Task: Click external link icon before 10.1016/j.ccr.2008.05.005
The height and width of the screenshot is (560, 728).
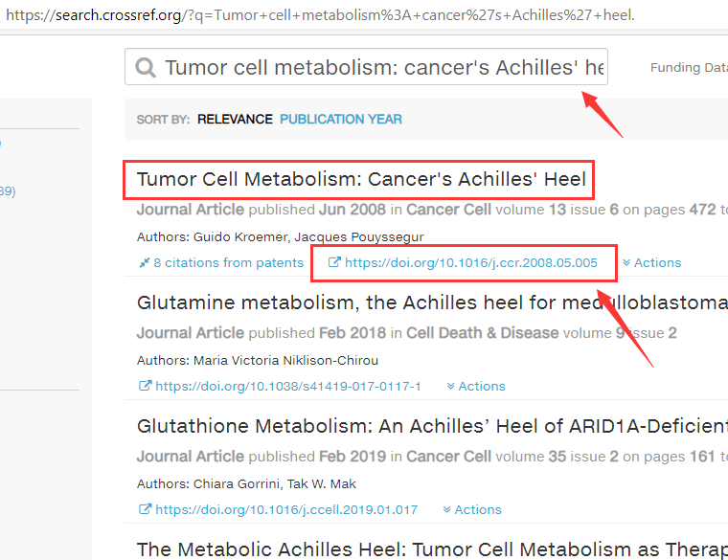Action: click(x=334, y=263)
